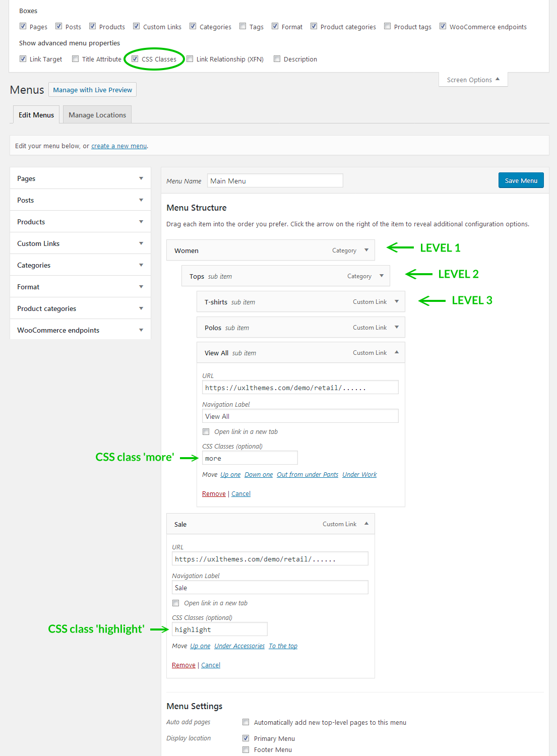
Task: Uncheck the Format boxes checkbox
Action: pos(275,26)
